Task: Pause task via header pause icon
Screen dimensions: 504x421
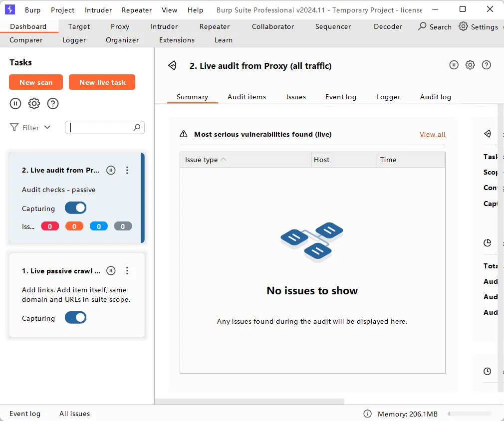Action: point(454,65)
